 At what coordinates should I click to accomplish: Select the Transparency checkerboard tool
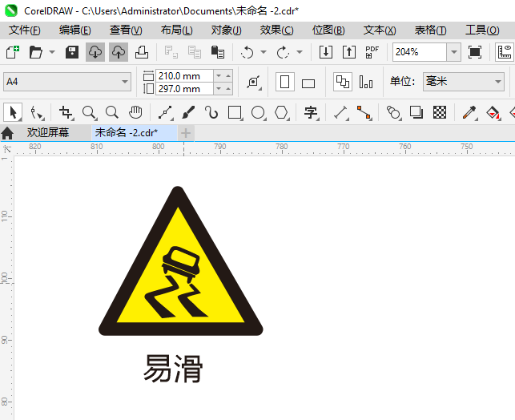coord(440,112)
